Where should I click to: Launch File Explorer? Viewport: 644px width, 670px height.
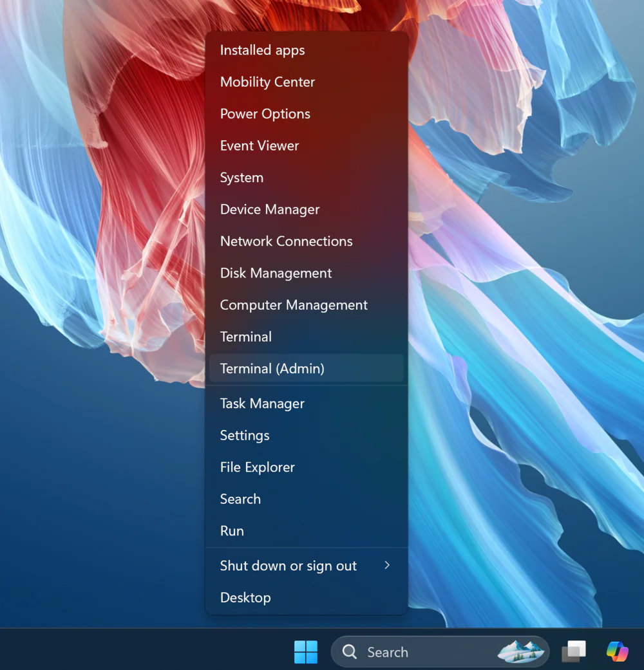(x=306, y=467)
